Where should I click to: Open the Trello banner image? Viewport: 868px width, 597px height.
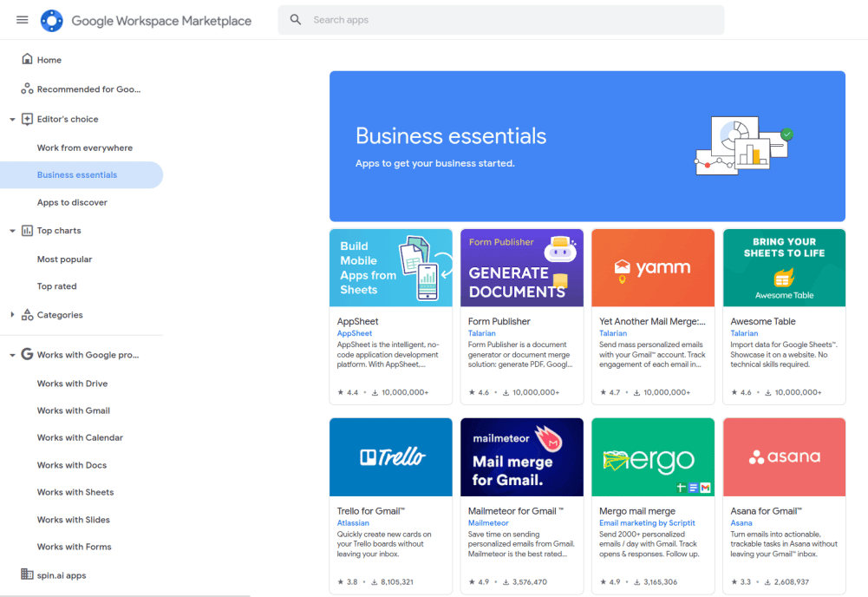coord(391,457)
